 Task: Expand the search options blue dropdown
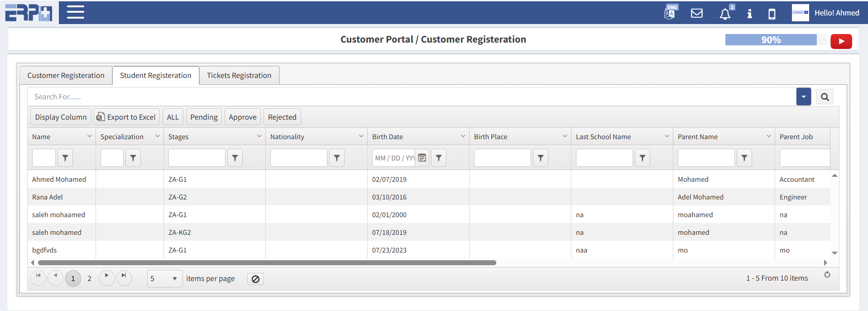click(803, 97)
